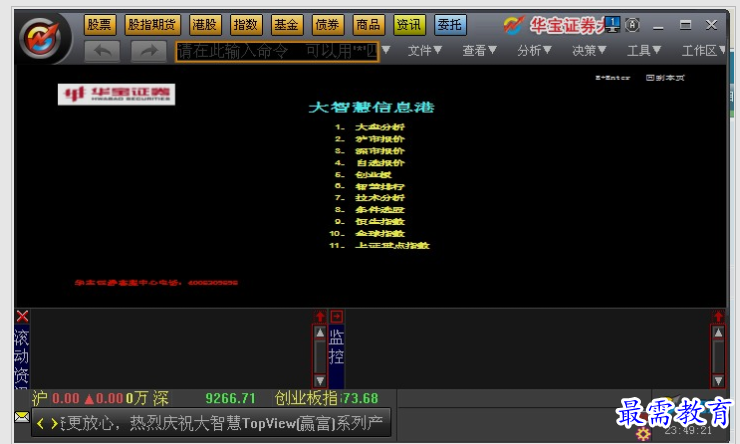Click the round application logo at top-left

(42, 38)
